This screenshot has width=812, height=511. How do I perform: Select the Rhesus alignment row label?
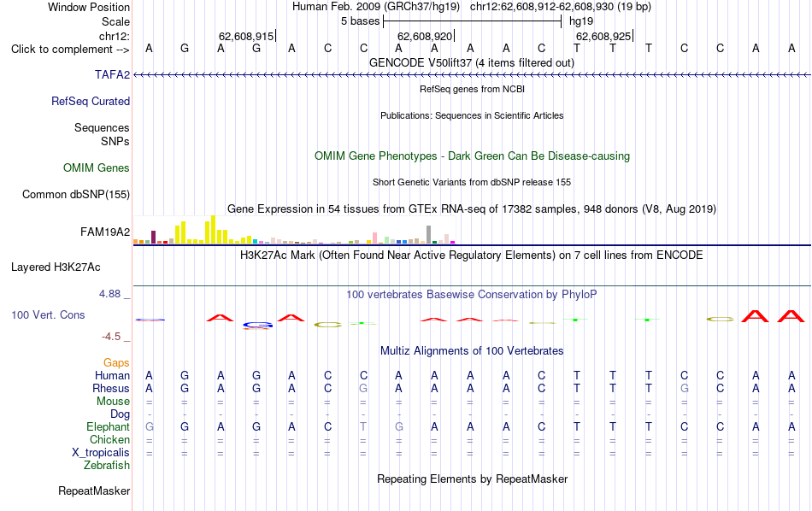click(x=111, y=388)
